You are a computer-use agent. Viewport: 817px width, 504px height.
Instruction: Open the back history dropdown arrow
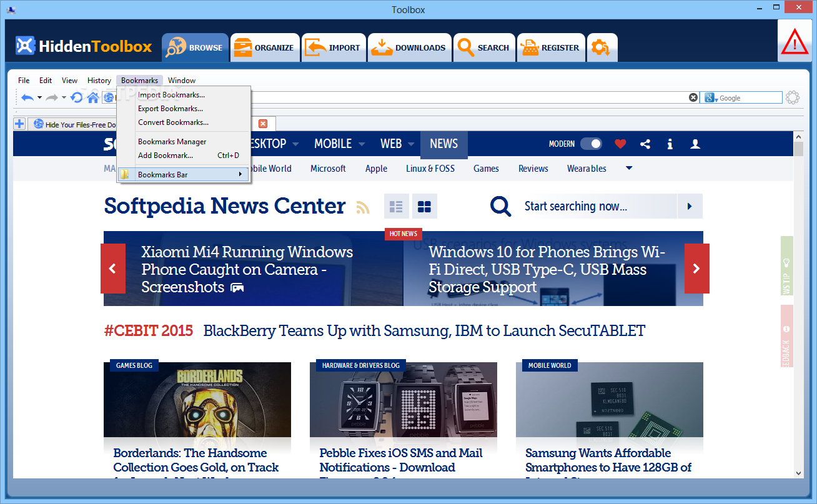[39, 97]
